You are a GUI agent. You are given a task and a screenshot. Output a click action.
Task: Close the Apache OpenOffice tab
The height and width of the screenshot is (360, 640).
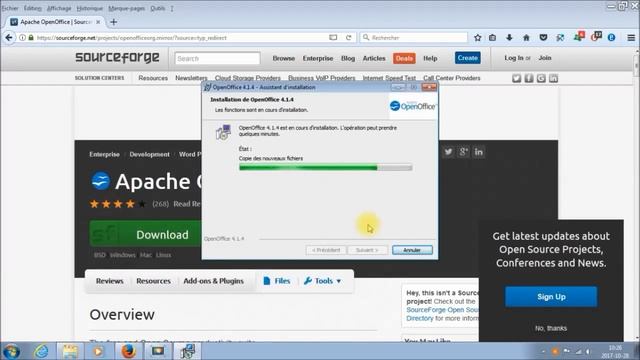click(x=98, y=22)
